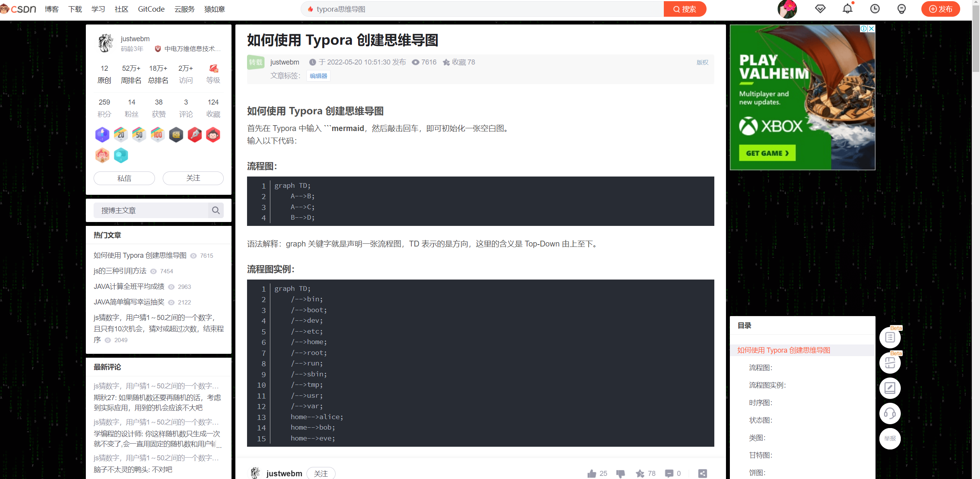Click the 举报 report floating button
The width and height of the screenshot is (980, 479).
point(890,439)
